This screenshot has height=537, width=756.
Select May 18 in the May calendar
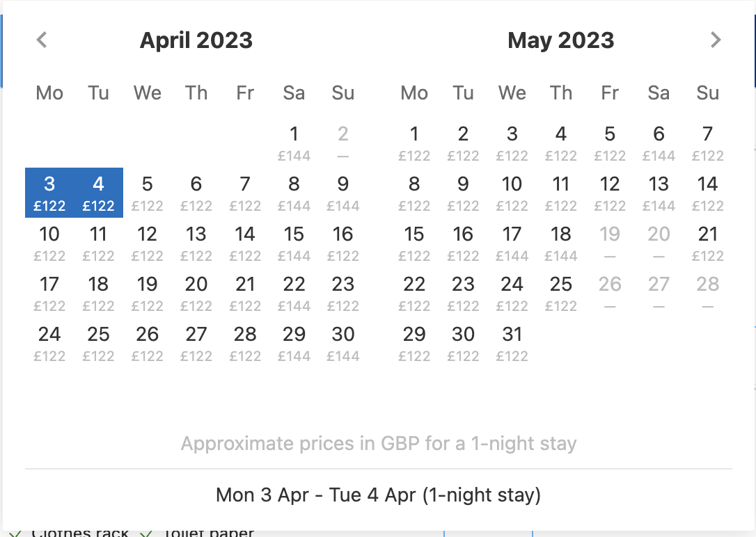[x=561, y=243]
